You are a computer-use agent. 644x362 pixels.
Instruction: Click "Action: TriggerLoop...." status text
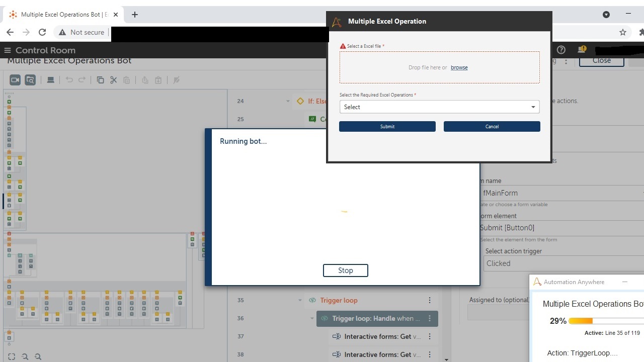tap(582, 353)
